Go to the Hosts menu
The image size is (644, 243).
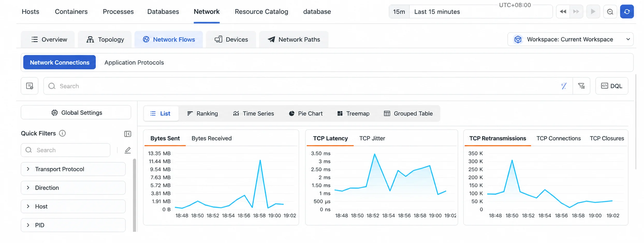click(30, 12)
